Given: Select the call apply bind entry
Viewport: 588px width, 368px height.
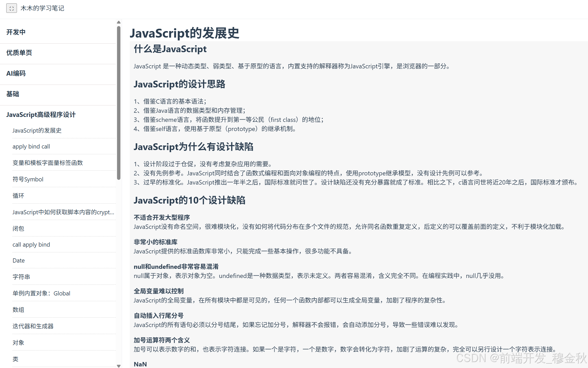Looking at the screenshot, I should 31,245.
